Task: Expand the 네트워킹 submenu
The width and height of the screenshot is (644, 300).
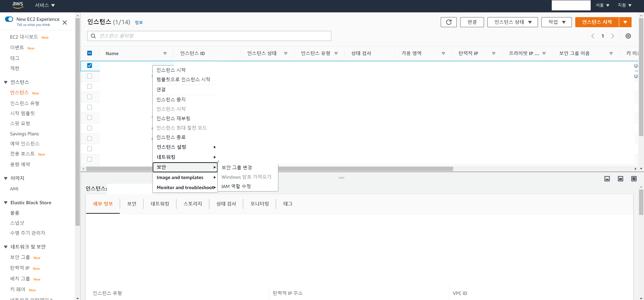Action: coord(185,157)
